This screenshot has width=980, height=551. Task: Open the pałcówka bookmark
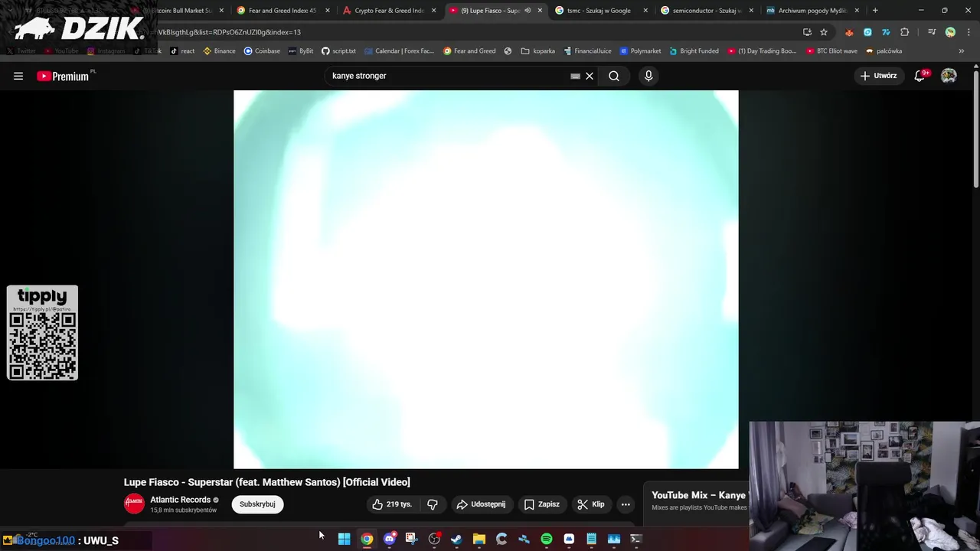[884, 51]
